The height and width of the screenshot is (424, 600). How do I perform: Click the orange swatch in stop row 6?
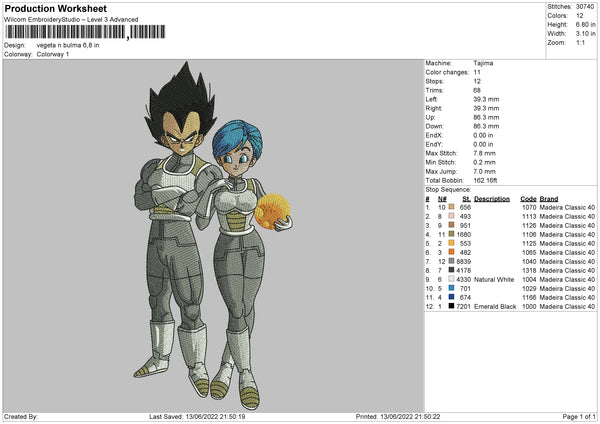point(452,252)
